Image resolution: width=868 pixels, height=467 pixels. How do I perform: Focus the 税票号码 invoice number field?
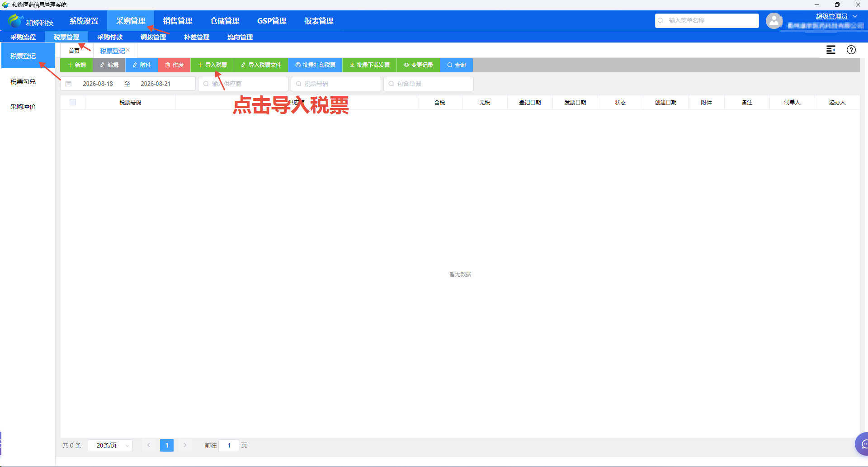[336, 84]
